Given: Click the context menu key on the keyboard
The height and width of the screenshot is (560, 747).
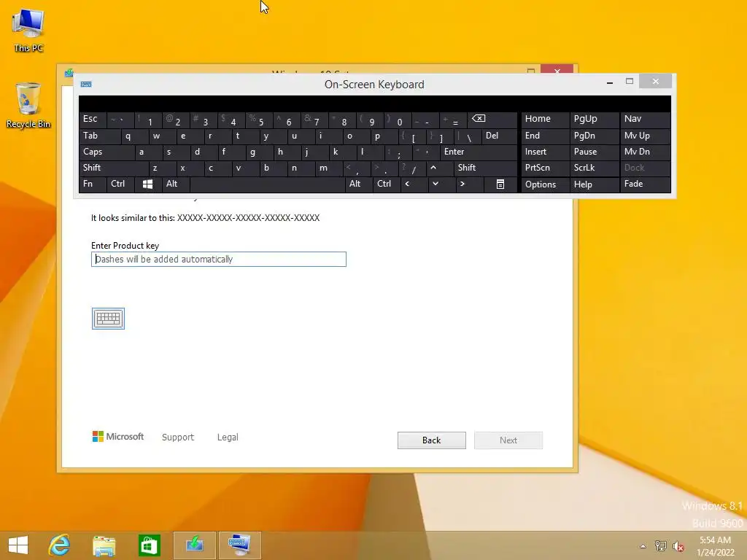Looking at the screenshot, I should [500, 184].
